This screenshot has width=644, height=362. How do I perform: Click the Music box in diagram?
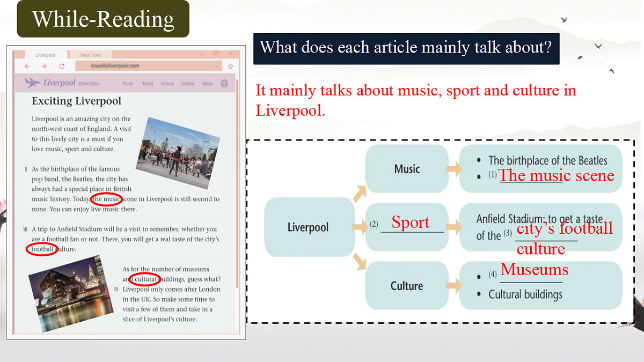click(407, 169)
